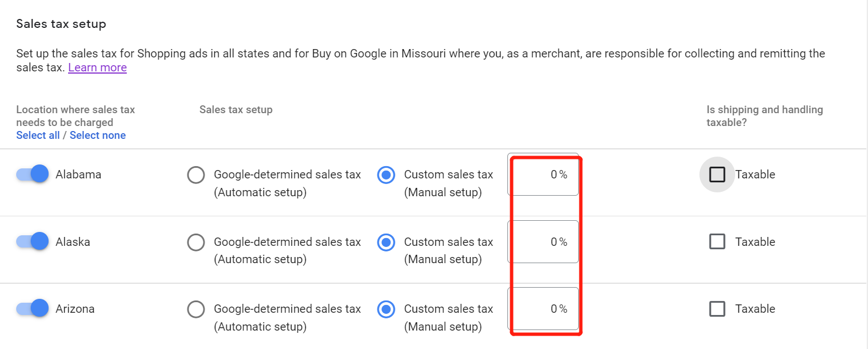Open the Learn more link
Image resolution: width=868 pixels, height=349 pixels.
tap(97, 68)
